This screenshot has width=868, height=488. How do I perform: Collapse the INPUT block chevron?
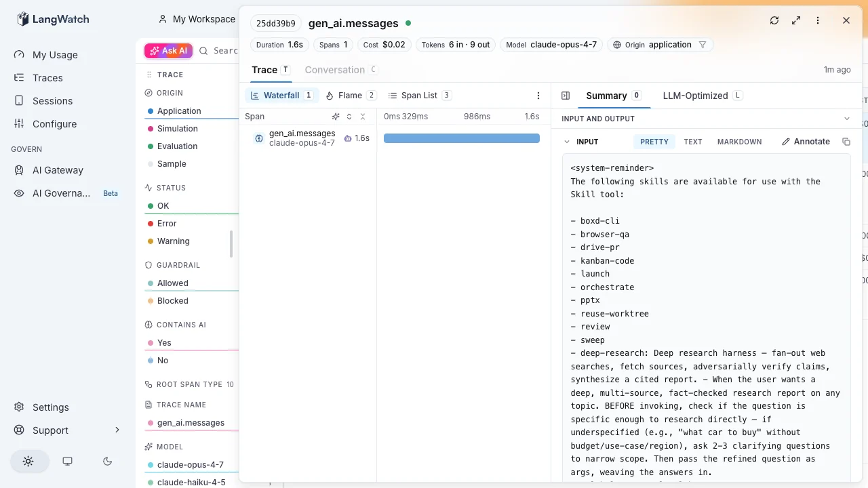[x=567, y=142]
